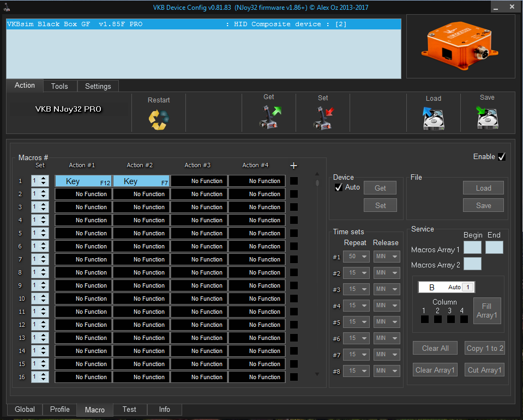Click the Device Get button

pos(380,188)
